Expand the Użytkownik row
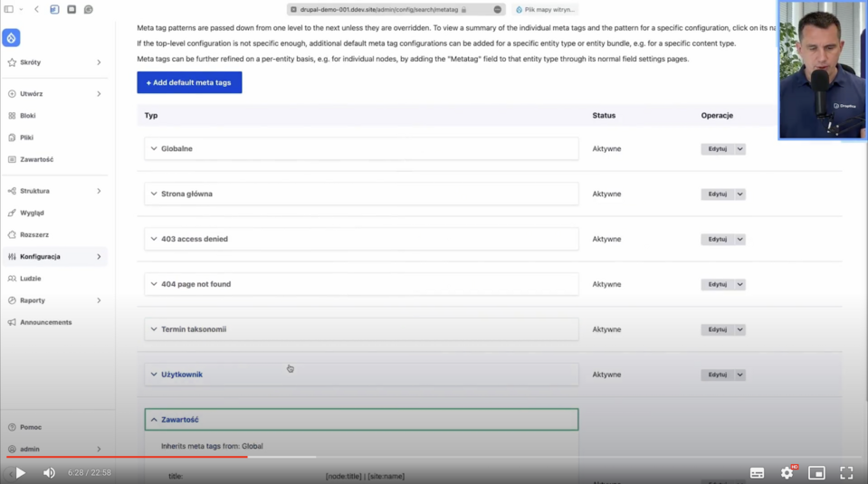The height and width of the screenshot is (484, 868). (x=361, y=375)
